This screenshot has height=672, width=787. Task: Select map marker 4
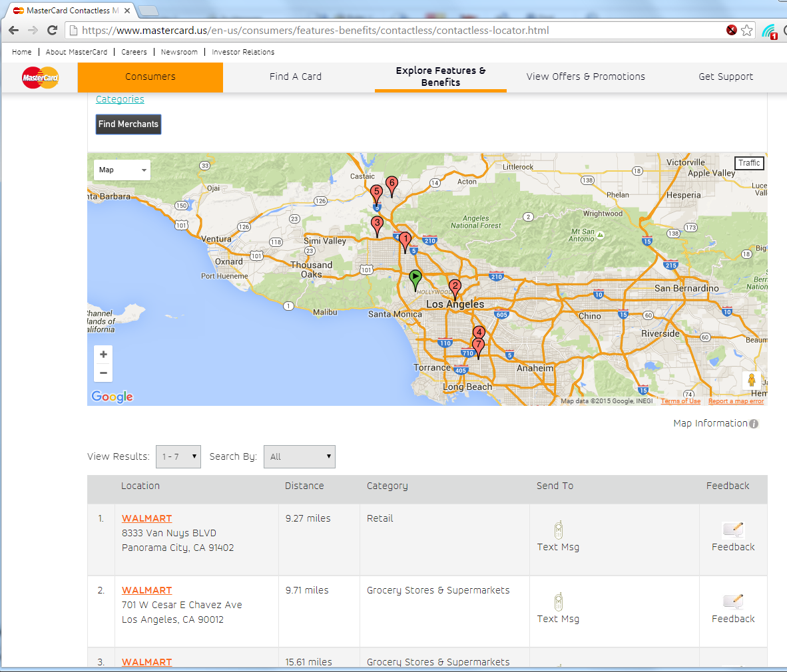(479, 332)
